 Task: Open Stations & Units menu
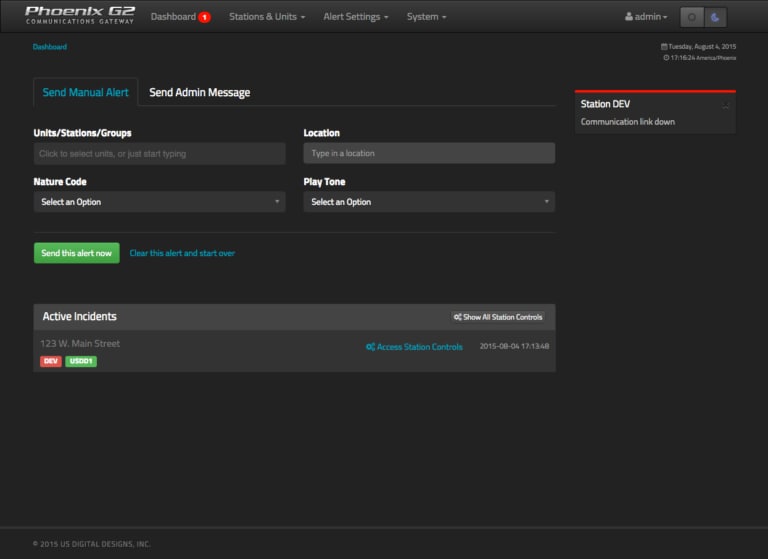267,17
